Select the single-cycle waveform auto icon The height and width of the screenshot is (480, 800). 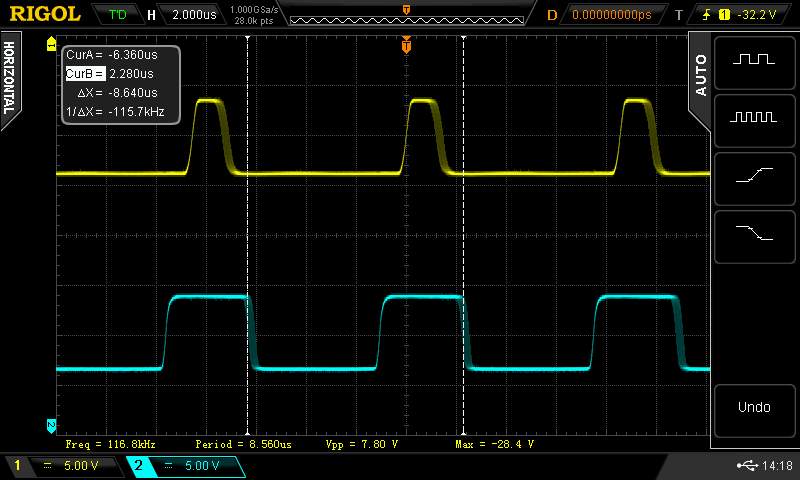point(753,59)
